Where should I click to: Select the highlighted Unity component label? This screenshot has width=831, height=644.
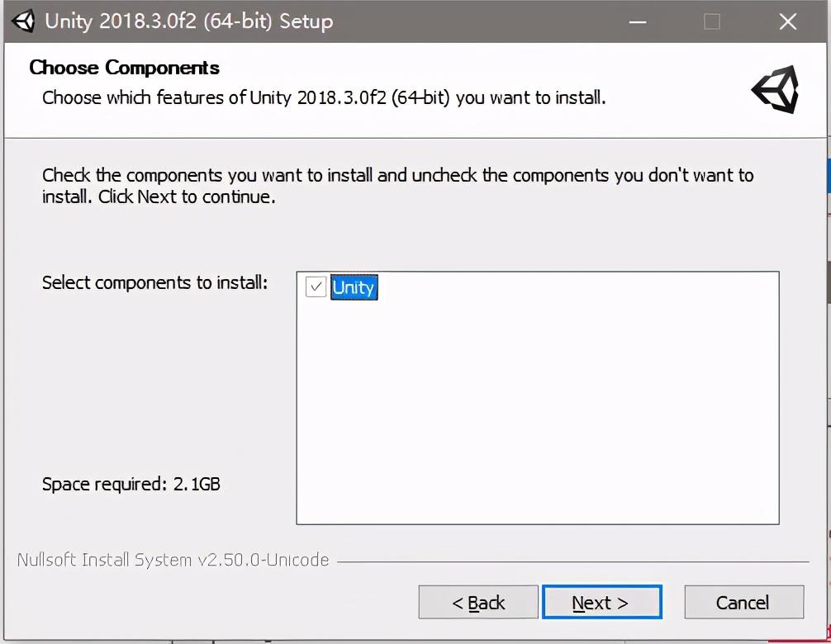[354, 287]
